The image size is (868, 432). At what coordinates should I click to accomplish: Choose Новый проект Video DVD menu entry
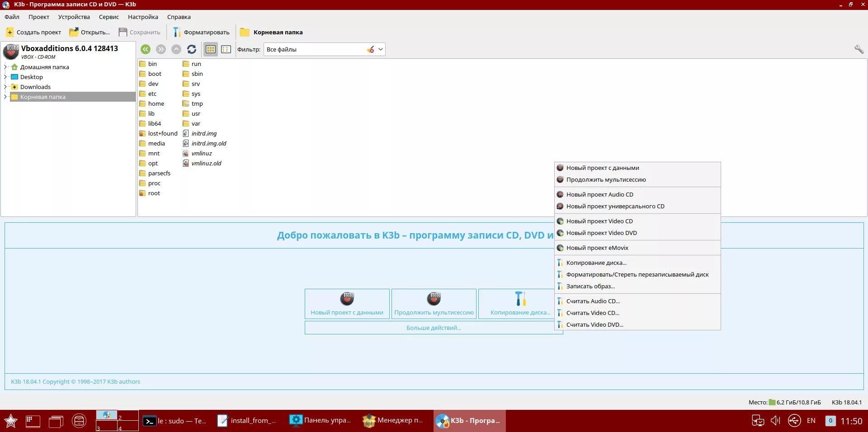coord(637,233)
